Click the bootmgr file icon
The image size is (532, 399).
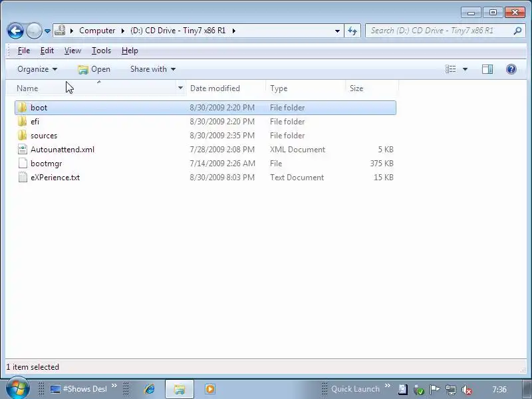[23, 163]
